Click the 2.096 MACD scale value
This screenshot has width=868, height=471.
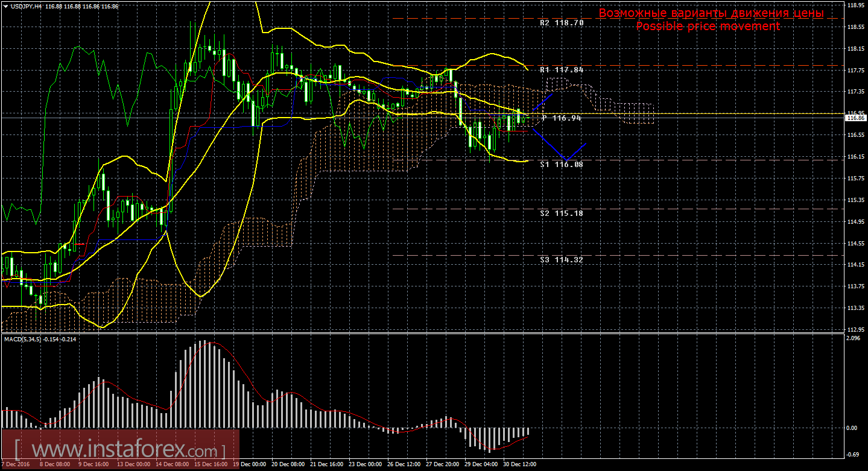click(853, 338)
